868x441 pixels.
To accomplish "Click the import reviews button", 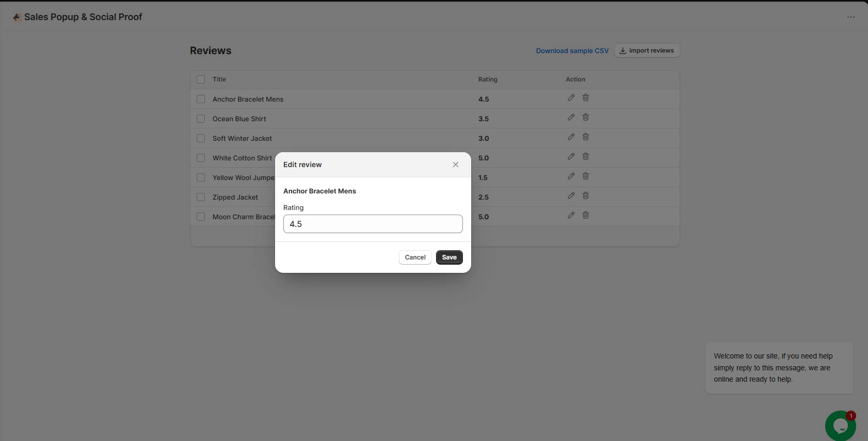I will click(647, 51).
